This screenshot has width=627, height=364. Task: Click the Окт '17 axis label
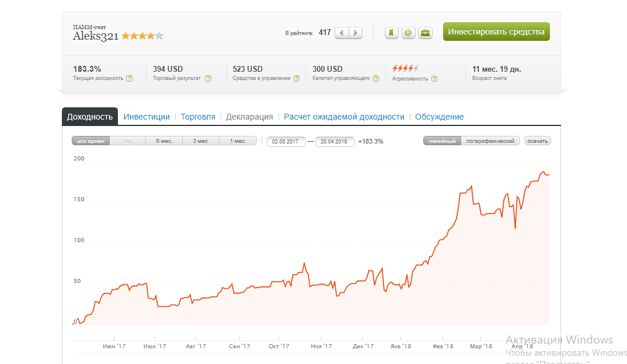[278, 346]
